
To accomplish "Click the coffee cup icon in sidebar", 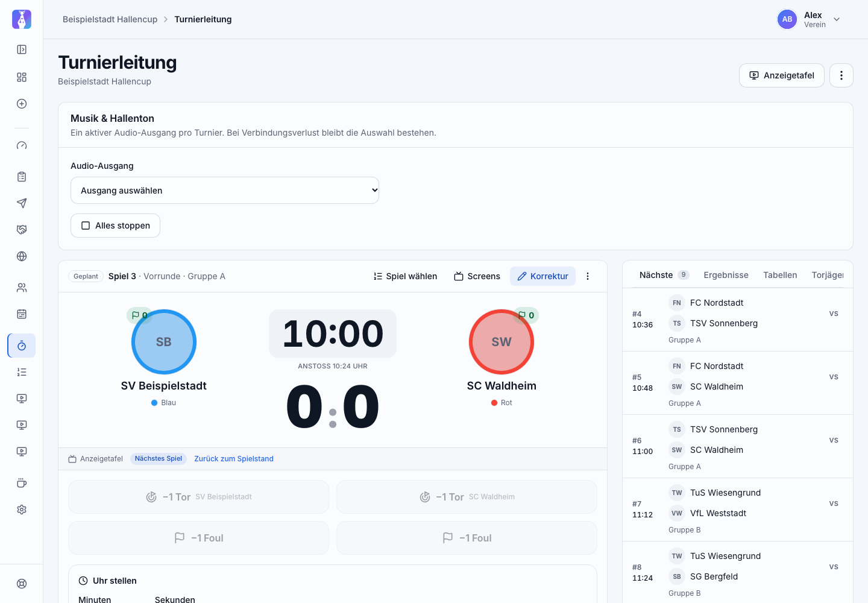I will 22,483.
